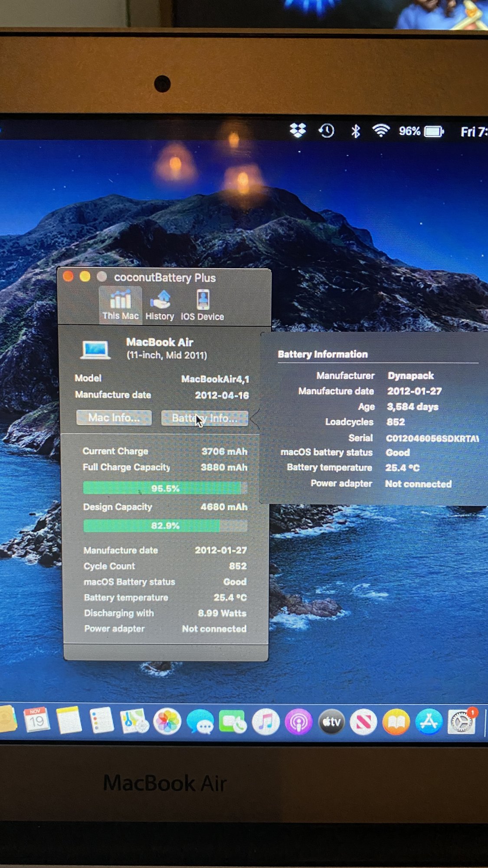Open the History toolbar icon
The height and width of the screenshot is (868, 488).
pyautogui.click(x=160, y=306)
